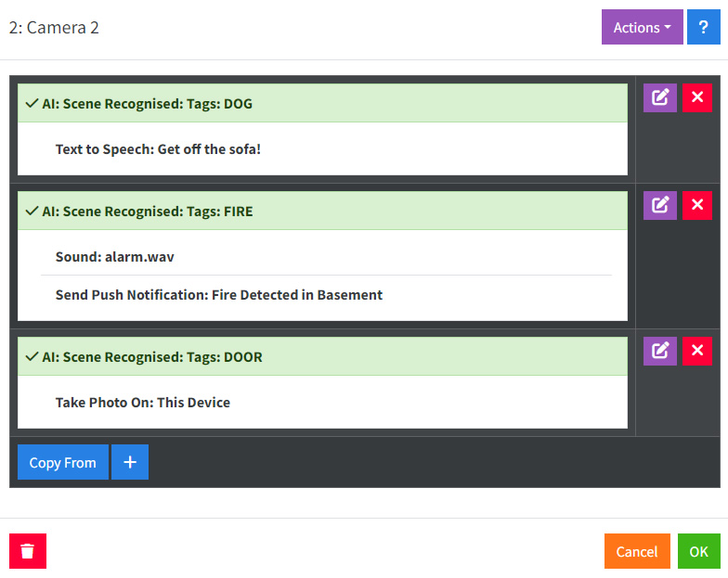
Task: Edit the FIRE scene recognised action
Action: [x=660, y=205]
